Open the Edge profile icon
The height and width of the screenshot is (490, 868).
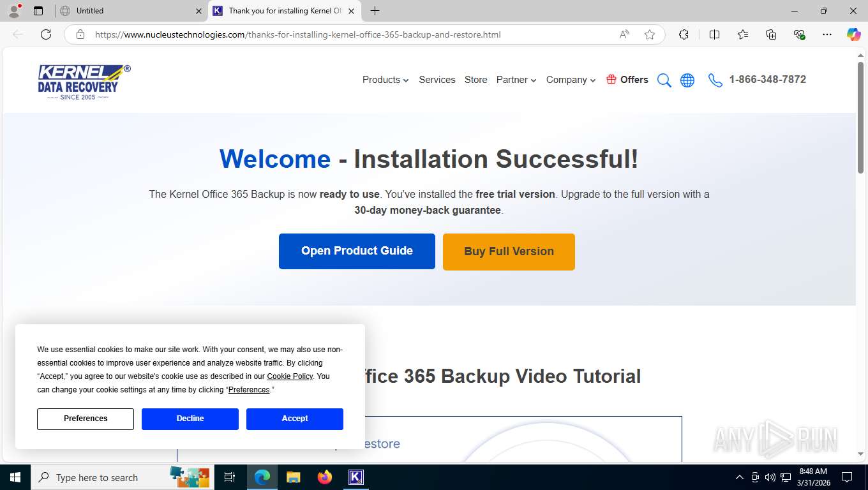click(x=14, y=11)
